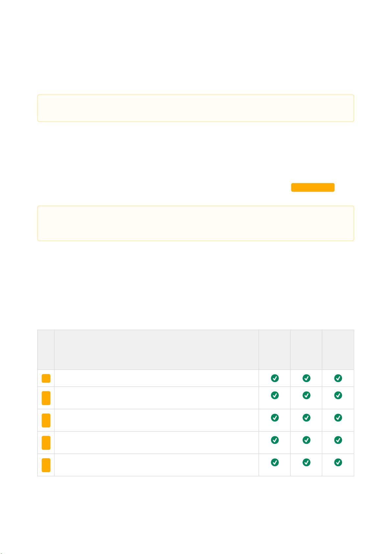Screen dimensions: 392x554
Task: Click the orange badge in third table row
Action: pyautogui.click(x=46, y=420)
